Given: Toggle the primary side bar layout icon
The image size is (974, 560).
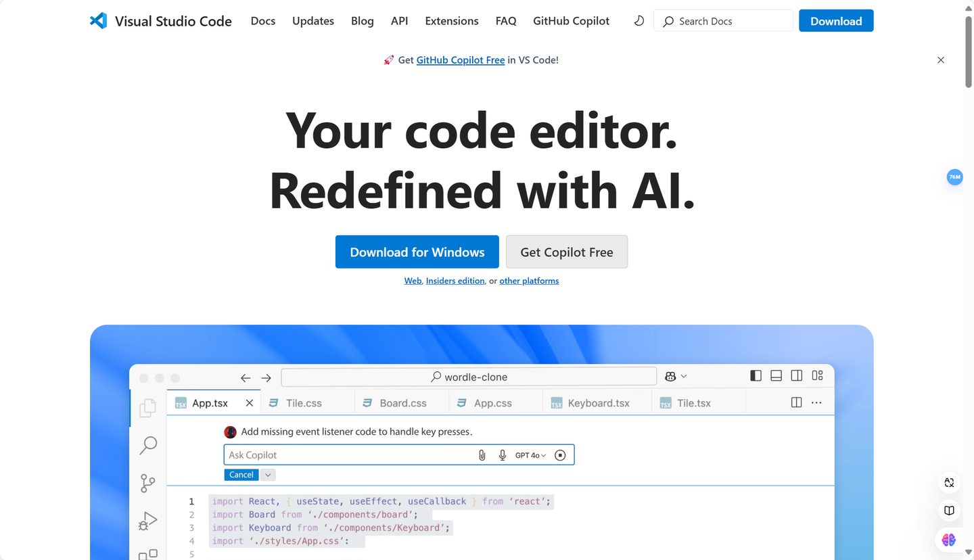Looking at the screenshot, I should (756, 375).
